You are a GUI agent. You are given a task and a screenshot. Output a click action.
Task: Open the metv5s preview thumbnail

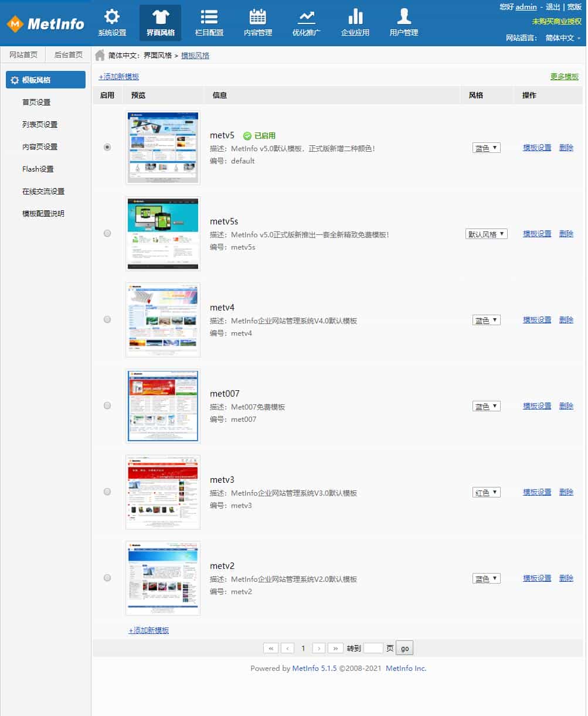point(163,234)
